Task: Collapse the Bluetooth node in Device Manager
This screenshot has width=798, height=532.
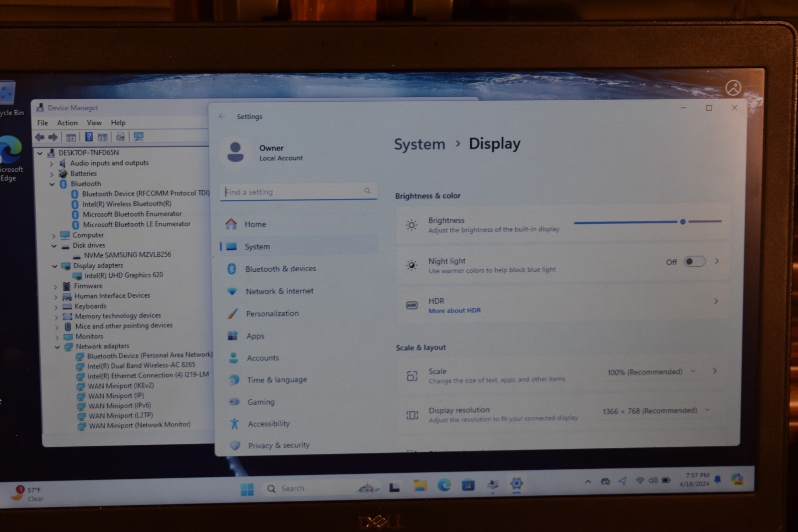Action: point(52,184)
